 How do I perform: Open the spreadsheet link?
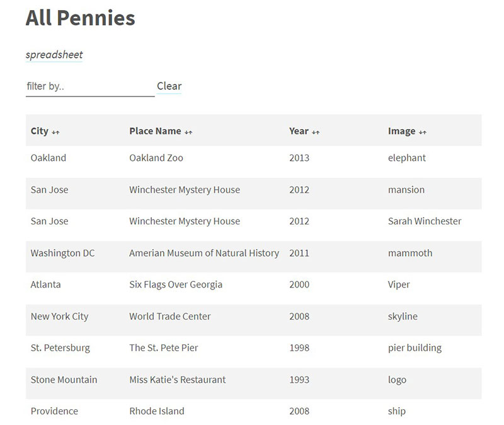click(54, 55)
